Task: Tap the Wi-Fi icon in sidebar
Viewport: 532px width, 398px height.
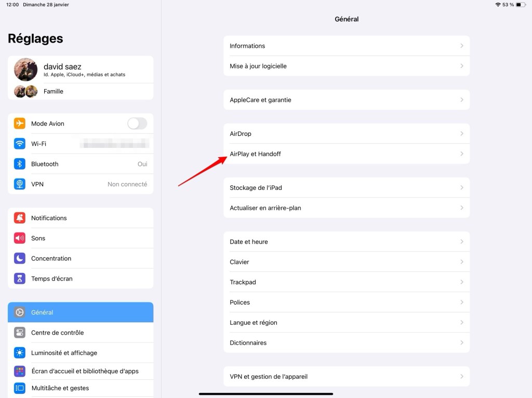Action: pos(20,144)
